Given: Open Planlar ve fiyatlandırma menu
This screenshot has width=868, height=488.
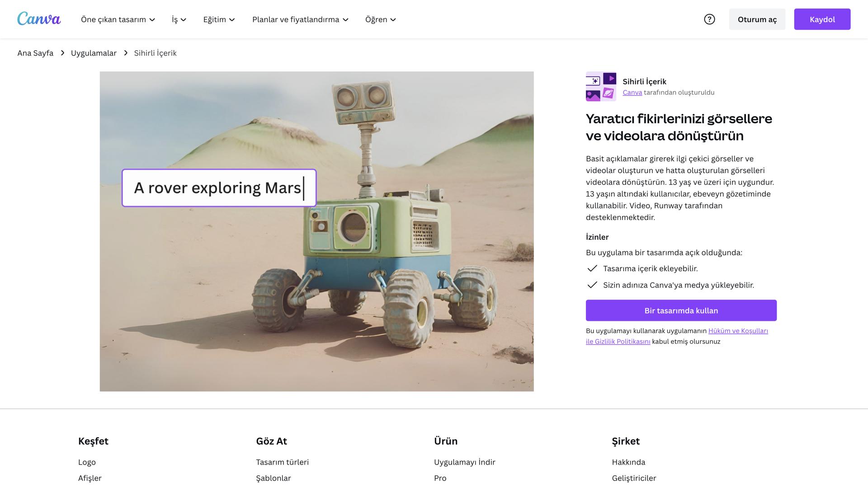Looking at the screenshot, I should point(300,19).
